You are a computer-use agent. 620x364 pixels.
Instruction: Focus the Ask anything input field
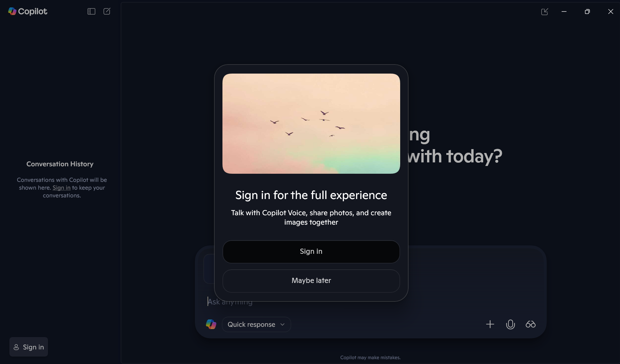coord(370,302)
